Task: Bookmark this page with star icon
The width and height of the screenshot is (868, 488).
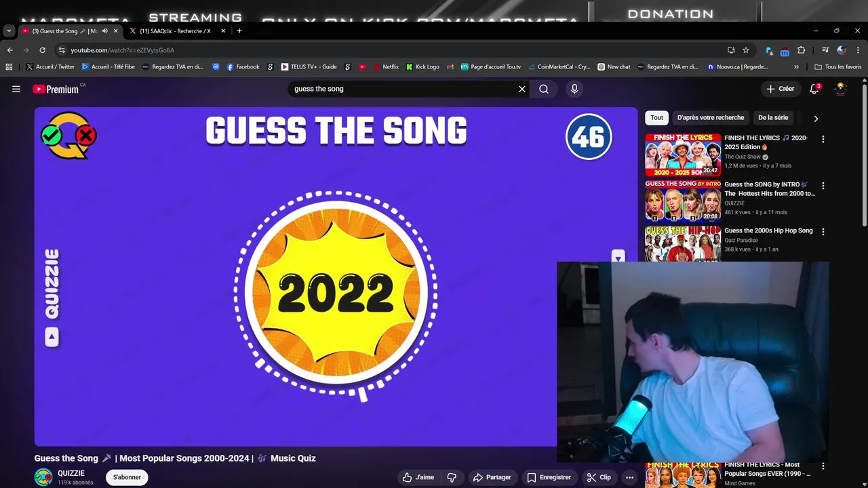Action: click(746, 50)
